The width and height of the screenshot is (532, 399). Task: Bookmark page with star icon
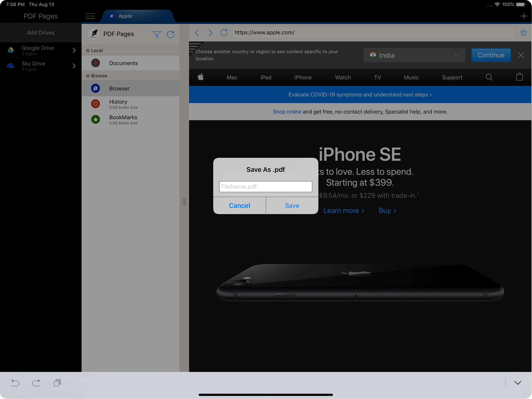tap(523, 33)
